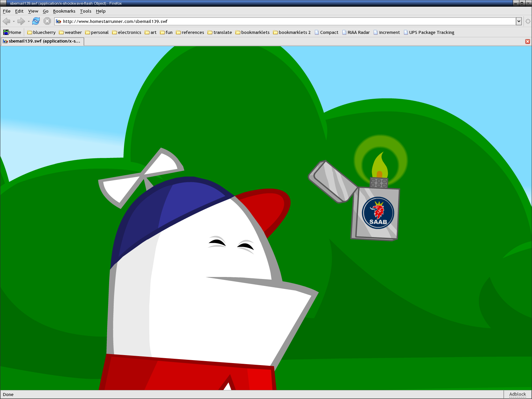
Task: Click the increment bookmark
Action: pyautogui.click(x=387, y=32)
